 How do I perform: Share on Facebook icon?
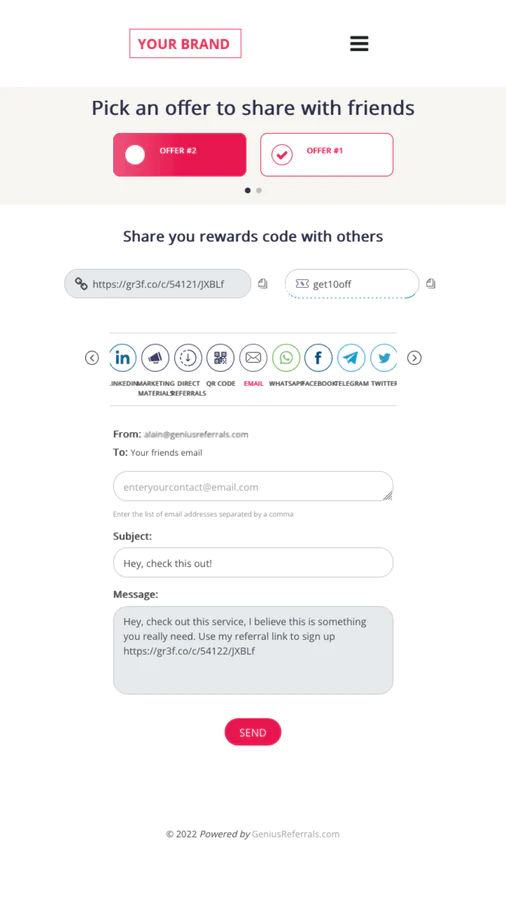point(318,358)
